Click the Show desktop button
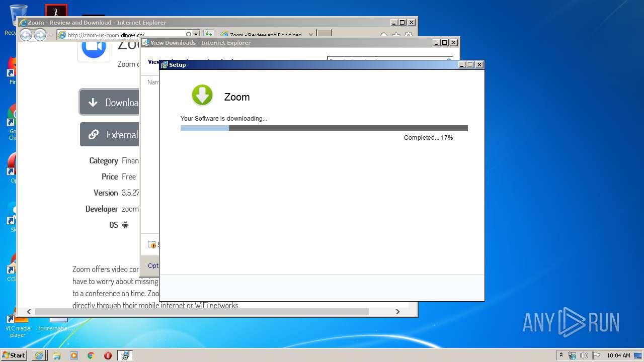The width and height of the screenshot is (644, 362). click(638, 355)
